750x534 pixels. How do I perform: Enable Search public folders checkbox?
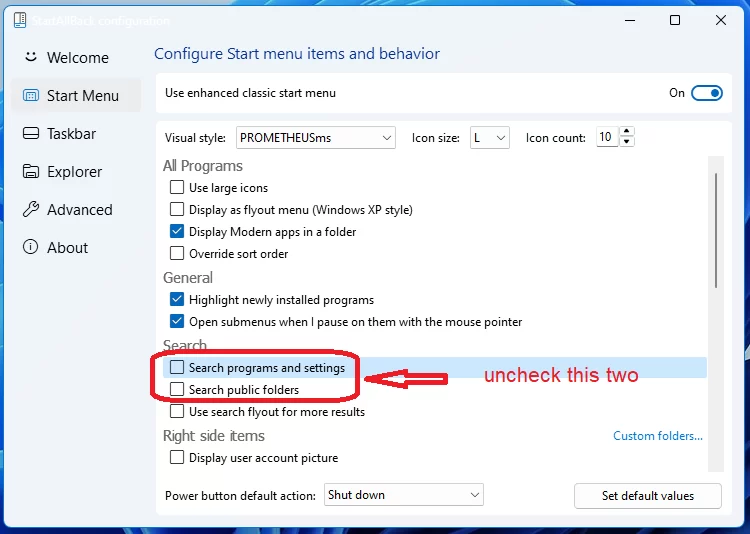[177, 390]
